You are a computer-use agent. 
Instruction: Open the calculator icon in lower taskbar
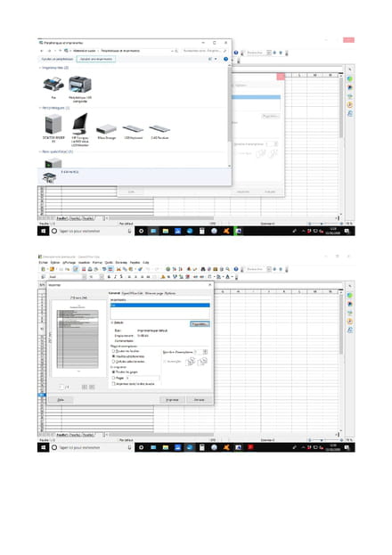click(202, 447)
